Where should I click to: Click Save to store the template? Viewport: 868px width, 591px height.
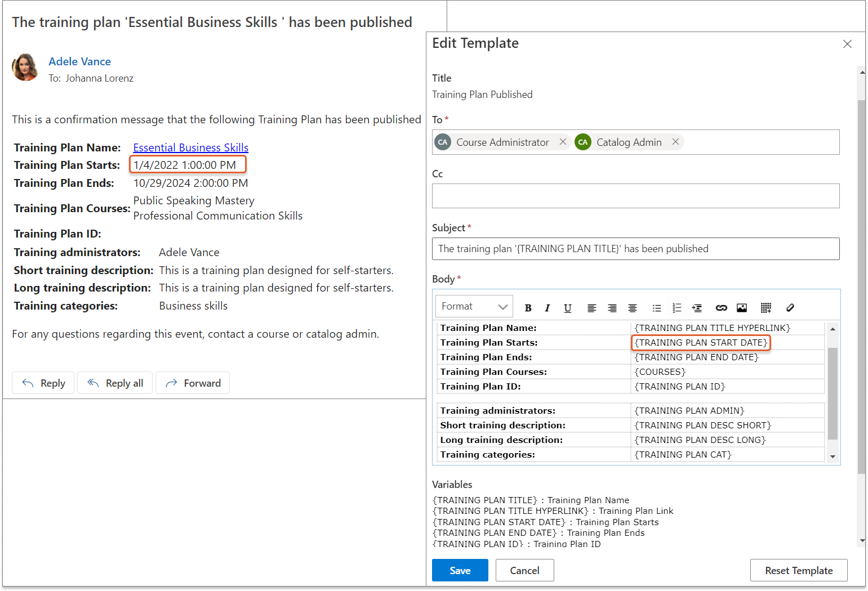pyautogui.click(x=460, y=570)
